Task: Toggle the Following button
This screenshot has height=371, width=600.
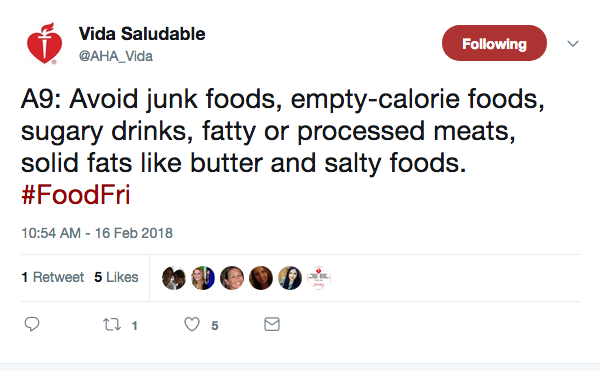Action: 494,43
